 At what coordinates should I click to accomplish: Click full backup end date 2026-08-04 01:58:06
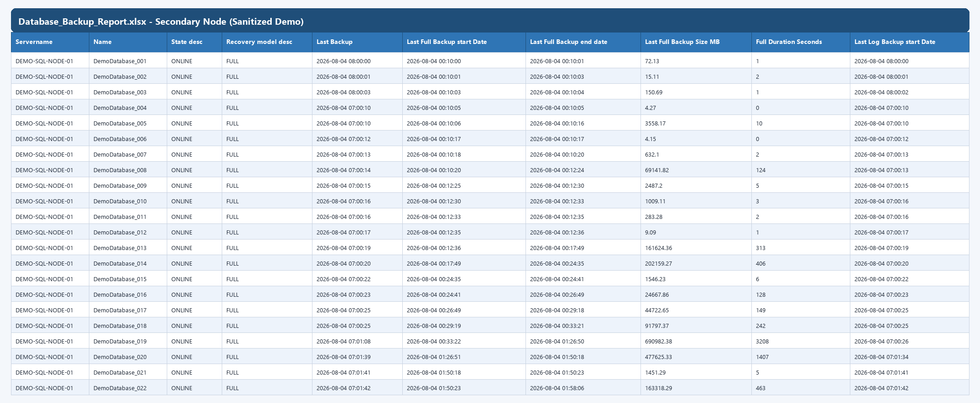(583, 388)
